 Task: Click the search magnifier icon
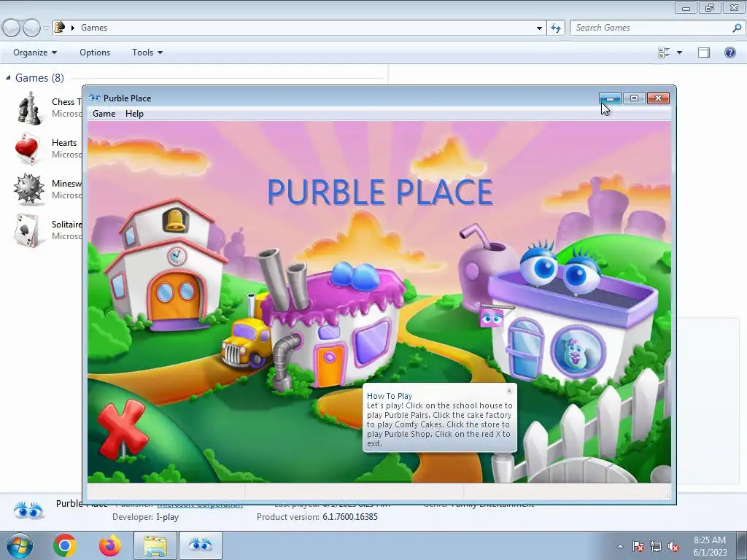(737, 28)
